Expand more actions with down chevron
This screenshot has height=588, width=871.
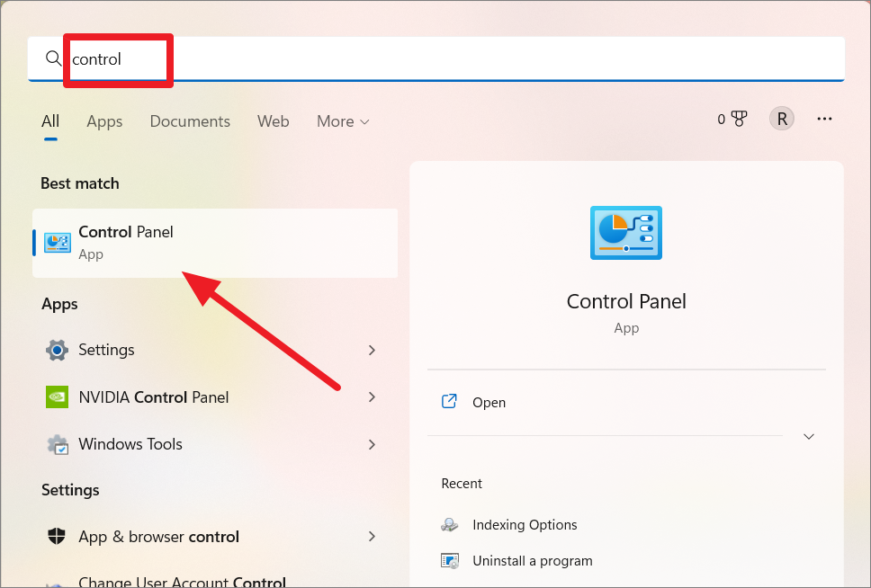coord(809,436)
